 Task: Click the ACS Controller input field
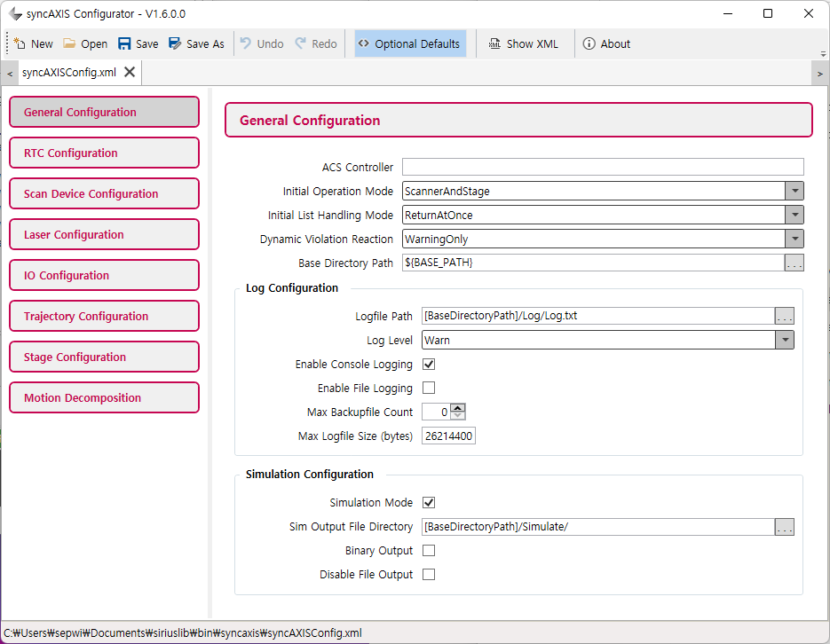(x=603, y=167)
